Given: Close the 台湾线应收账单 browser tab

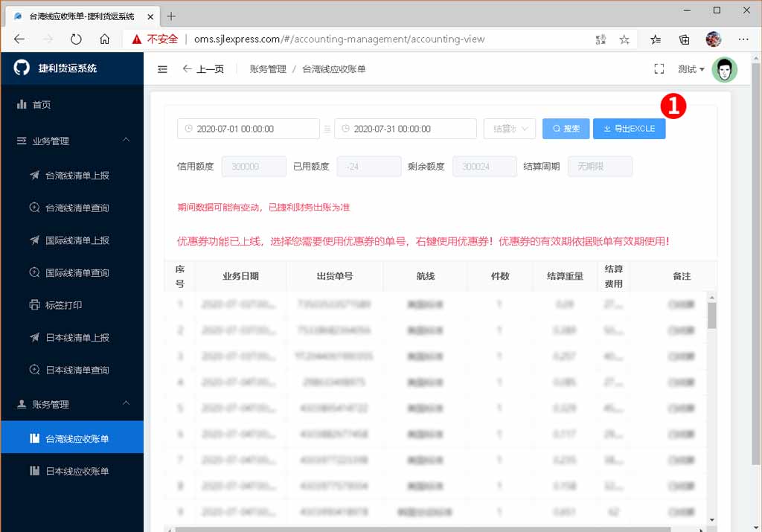Looking at the screenshot, I should pyautogui.click(x=150, y=16).
